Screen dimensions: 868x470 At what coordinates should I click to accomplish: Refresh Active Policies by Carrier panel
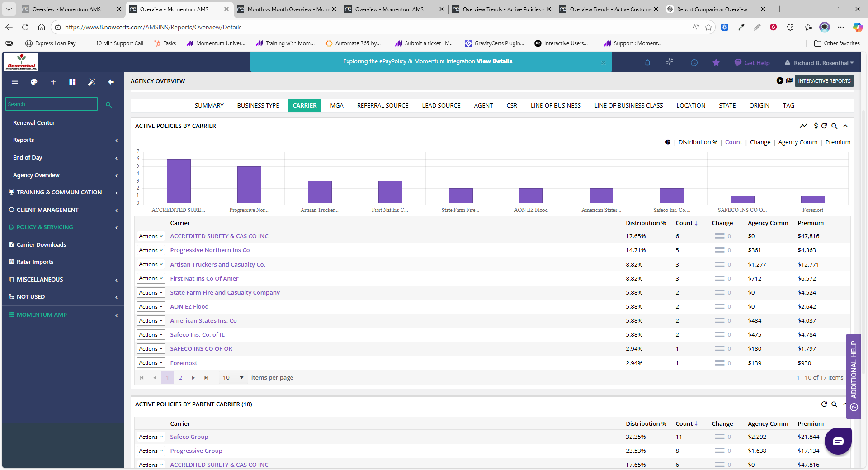pyautogui.click(x=824, y=126)
